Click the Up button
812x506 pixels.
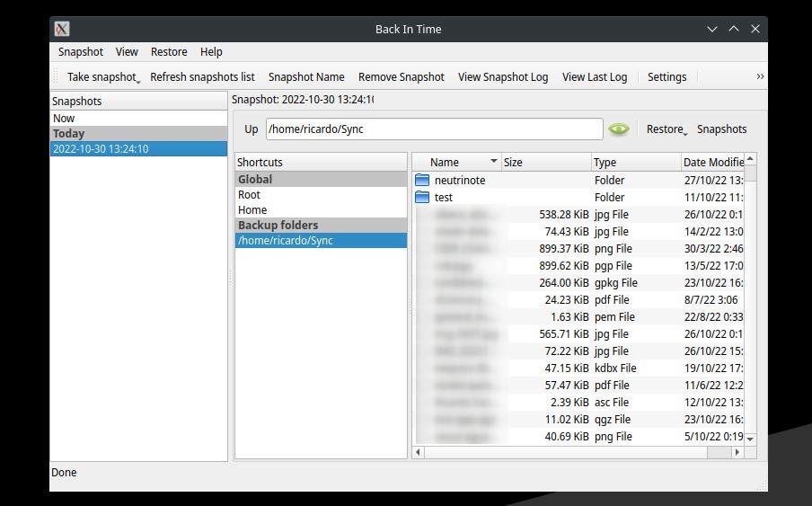tap(252, 129)
